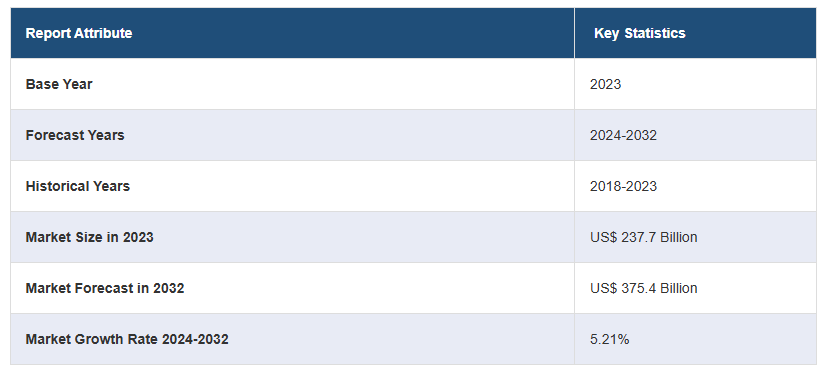Click the 2018-2023 historical years value
Image resolution: width=828 pixels, height=375 pixels.
623,186
